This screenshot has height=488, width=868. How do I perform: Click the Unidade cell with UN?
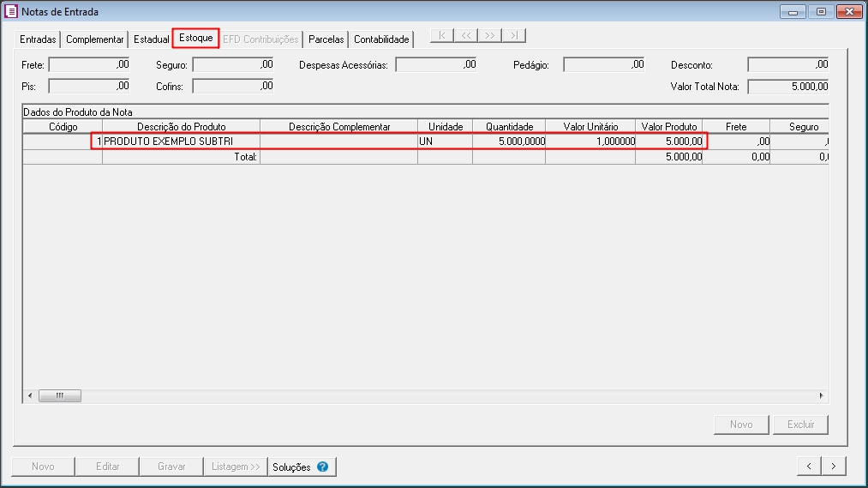tap(444, 142)
